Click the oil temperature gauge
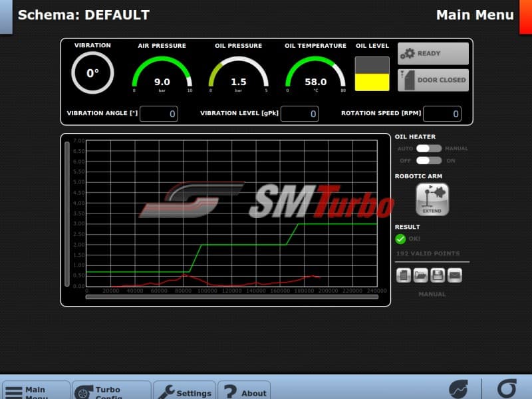Image resolution: width=532 pixels, height=399 pixels. pyautogui.click(x=315, y=74)
